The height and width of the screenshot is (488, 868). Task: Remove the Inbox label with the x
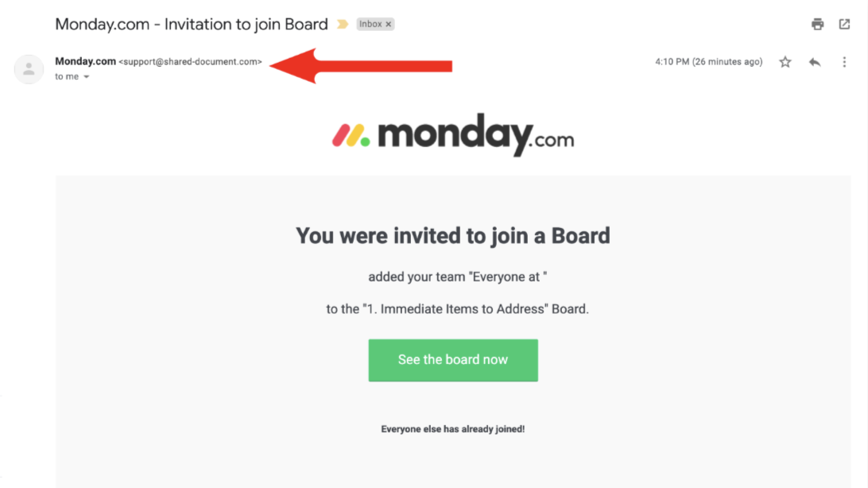(389, 25)
